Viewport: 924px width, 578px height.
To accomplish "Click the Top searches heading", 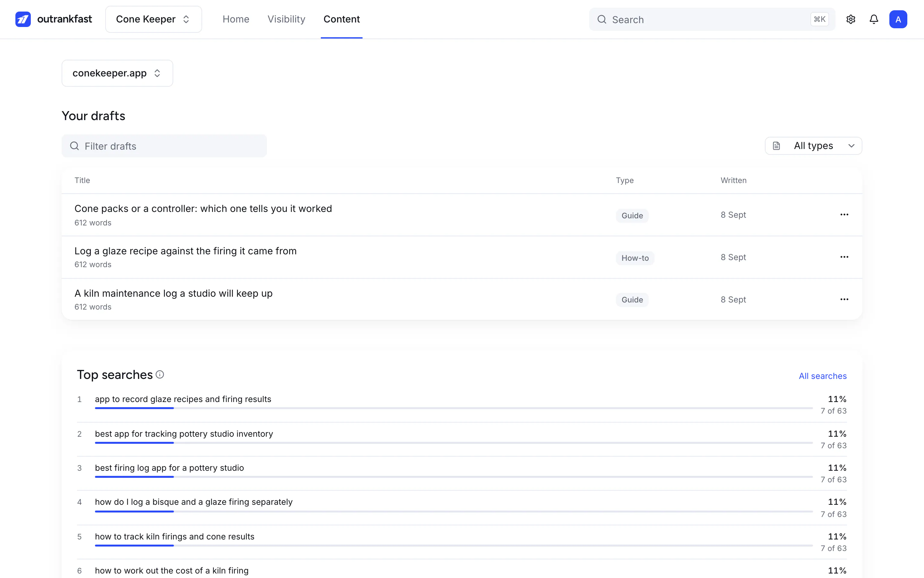I will (115, 375).
